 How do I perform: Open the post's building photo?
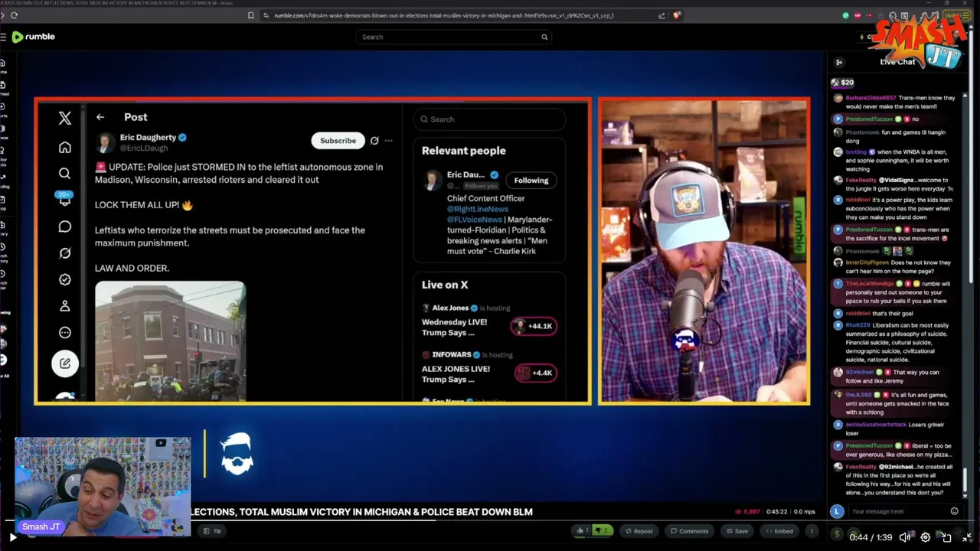point(170,341)
